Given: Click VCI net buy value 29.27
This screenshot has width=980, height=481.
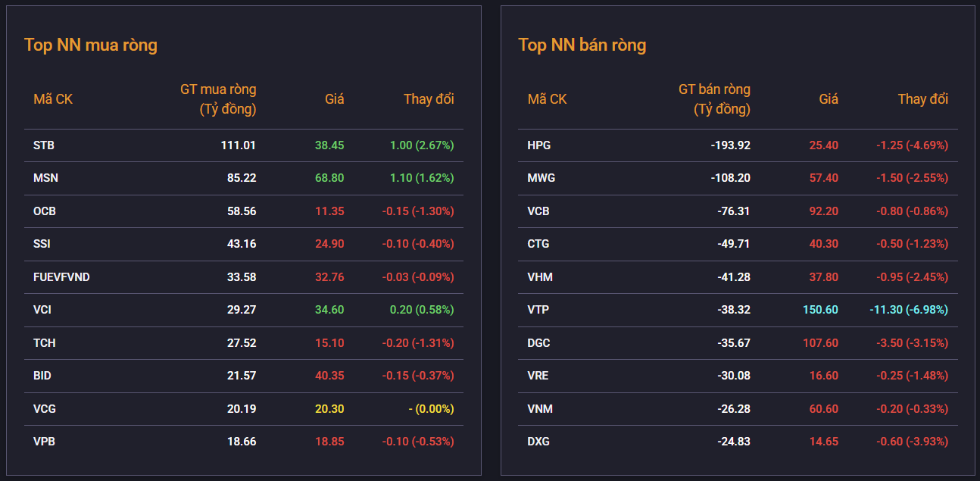Looking at the screenshot, I should [x=242, y=310].
